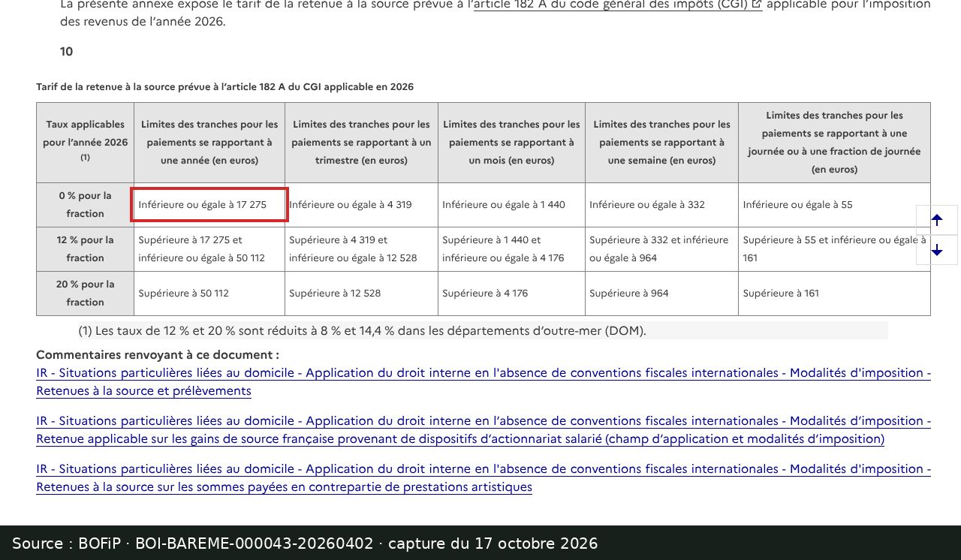Click the paragraph number '10'
The image size is (961, 560).
pyautogui.click(x=67, y=52)
